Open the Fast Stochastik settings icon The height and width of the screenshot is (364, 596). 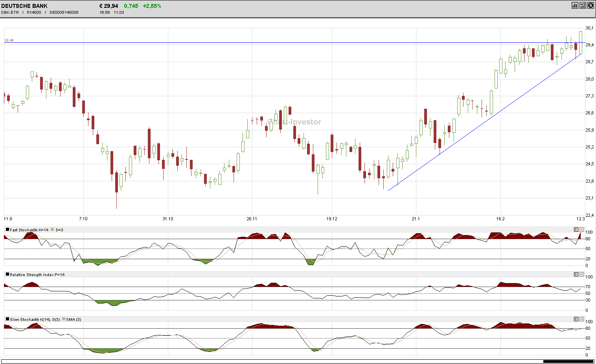(576, 229)
